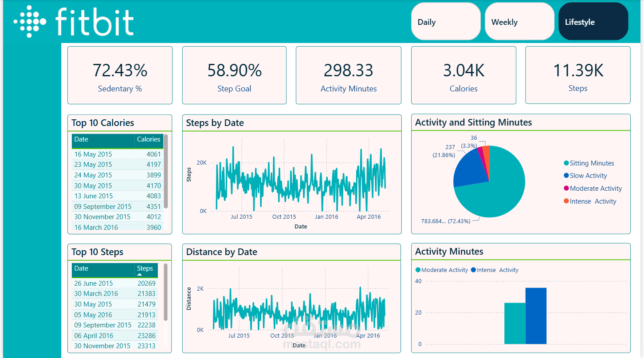Viewport: 644px width, 358px height.
Task: Sort Top 10 Steps by Steps header
Action: pos(146,270)
